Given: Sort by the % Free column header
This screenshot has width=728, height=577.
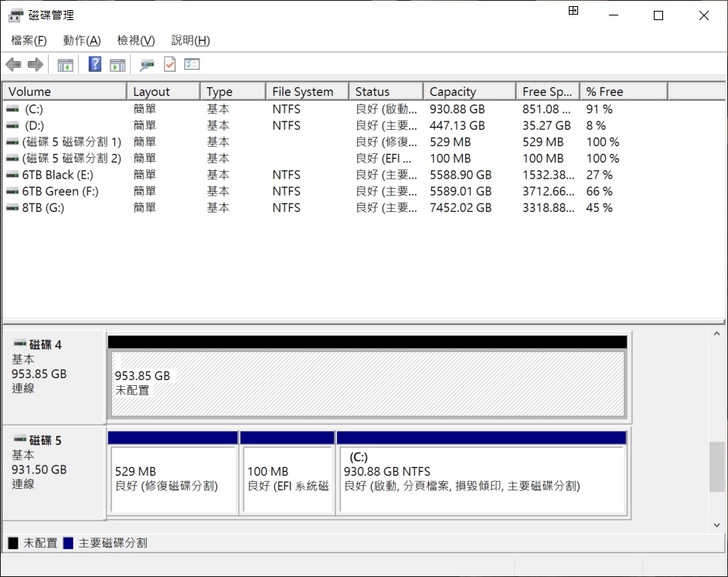Looking at the screenshot, I should pos(624,91).
